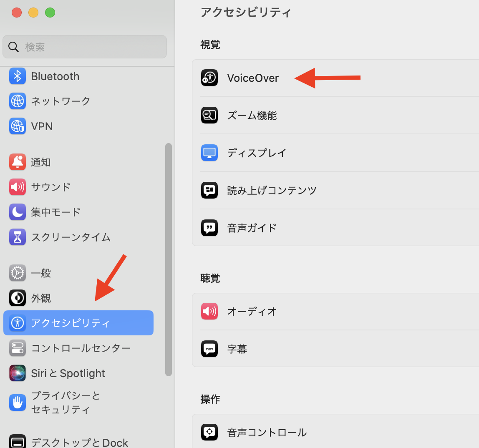This screenshot has width=479, height=448.
Task: Open 集中モード in the sidebar
Action: point(55,212)
